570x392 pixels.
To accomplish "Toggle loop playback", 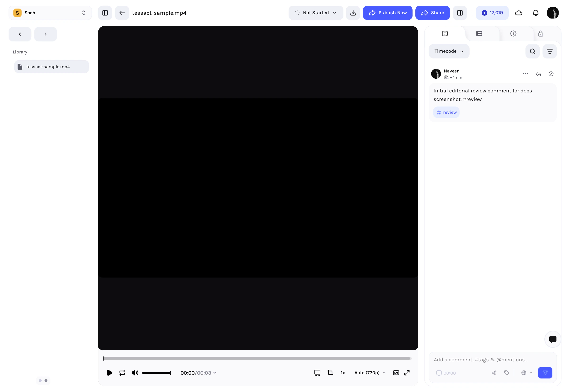I will click(x=122, y=373).
